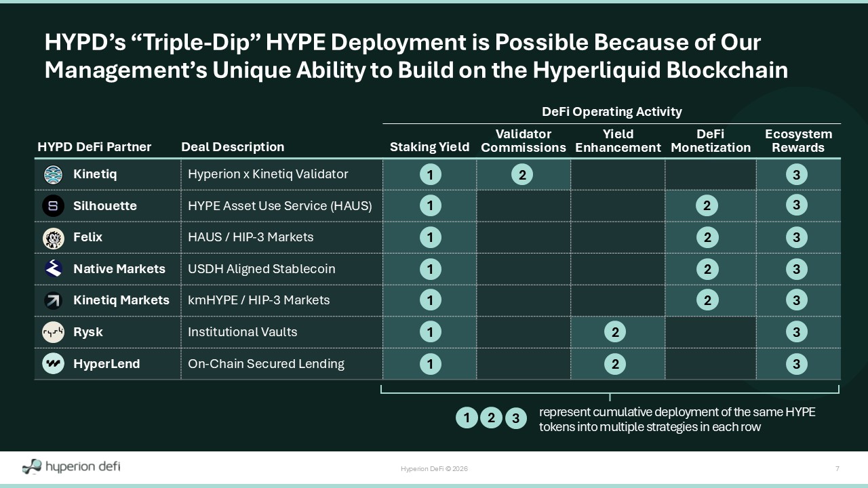Click the Kinetiq Markets arrow logo
Screen dimensions: 868x488
pos(54,300)
